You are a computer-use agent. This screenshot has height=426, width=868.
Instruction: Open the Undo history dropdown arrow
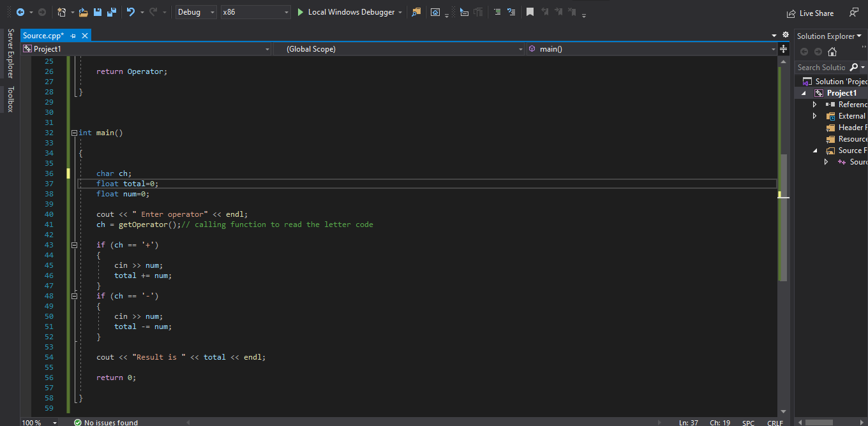point(142,12)
